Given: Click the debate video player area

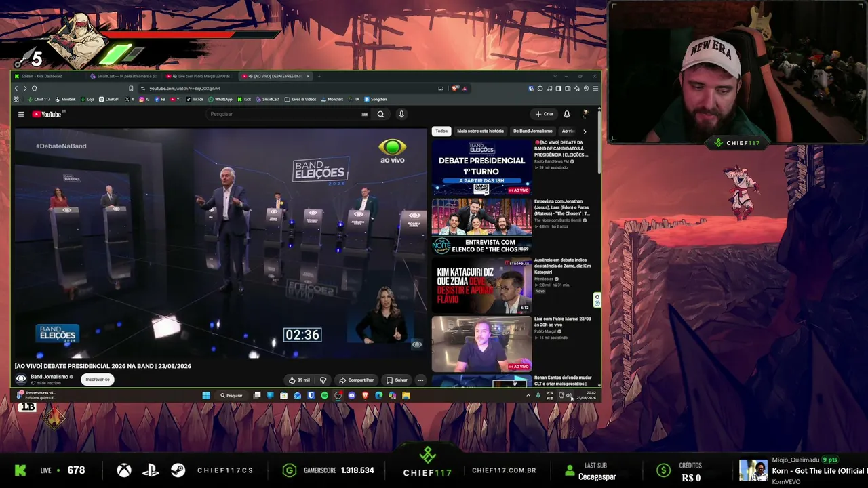Looking at the screenshot, I should [x=221, y=243].
